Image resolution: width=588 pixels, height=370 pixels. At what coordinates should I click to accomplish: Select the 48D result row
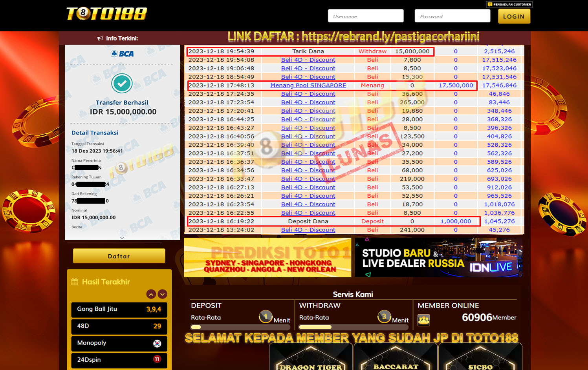click(119, 326)
